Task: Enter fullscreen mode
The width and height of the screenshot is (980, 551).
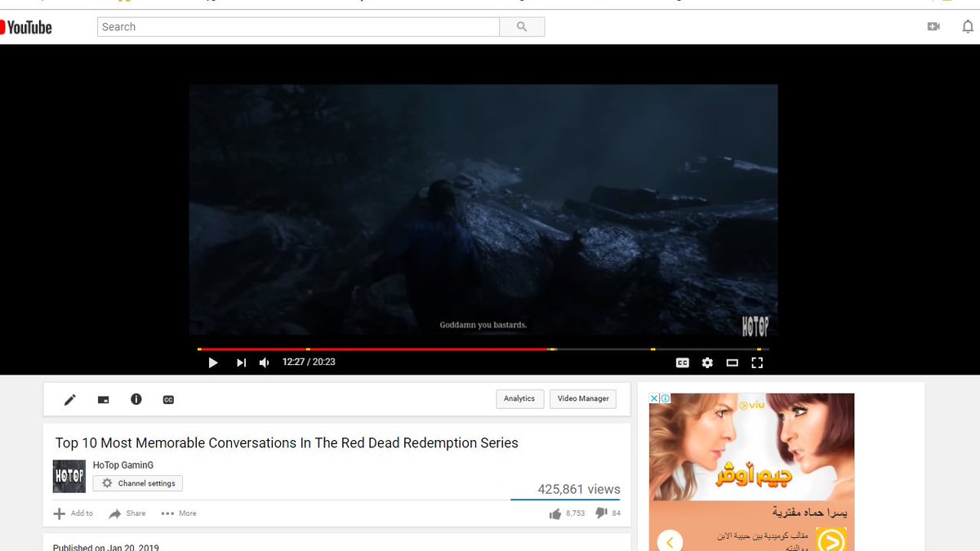Action: [757, 362]
